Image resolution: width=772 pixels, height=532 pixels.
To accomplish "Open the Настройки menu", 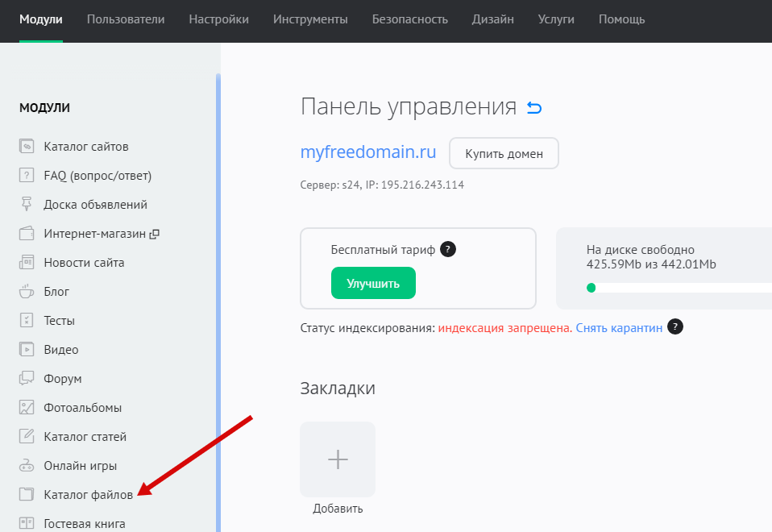I will (218, 19).
